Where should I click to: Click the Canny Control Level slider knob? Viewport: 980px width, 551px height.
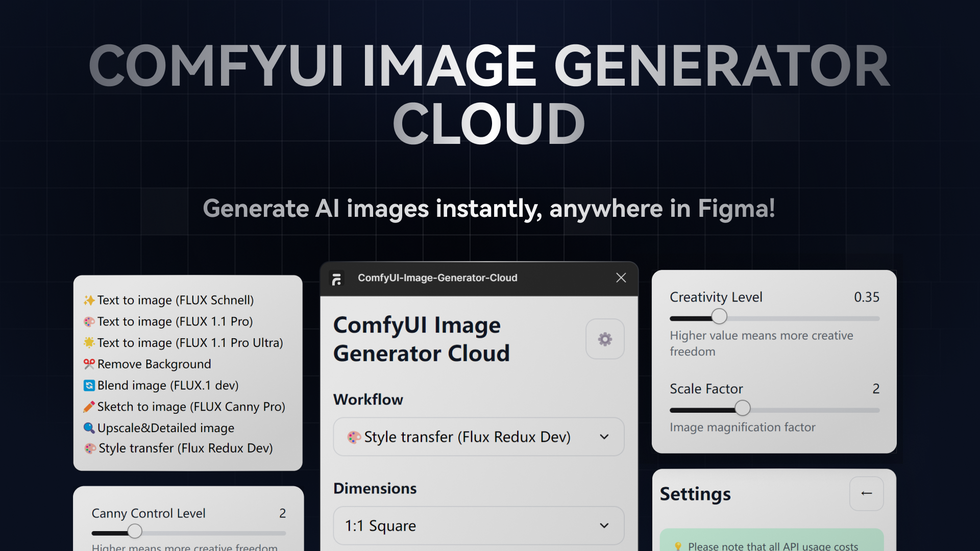(135, 531)
